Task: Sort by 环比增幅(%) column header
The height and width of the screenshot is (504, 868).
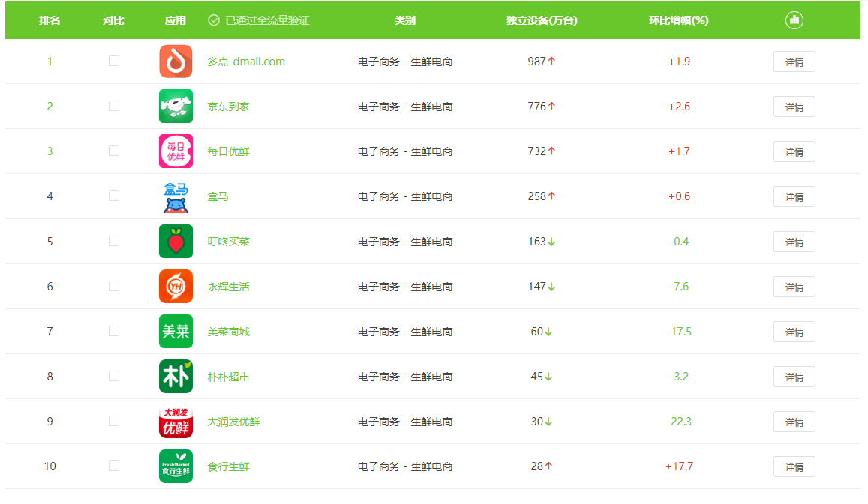Action: point(678,20)
